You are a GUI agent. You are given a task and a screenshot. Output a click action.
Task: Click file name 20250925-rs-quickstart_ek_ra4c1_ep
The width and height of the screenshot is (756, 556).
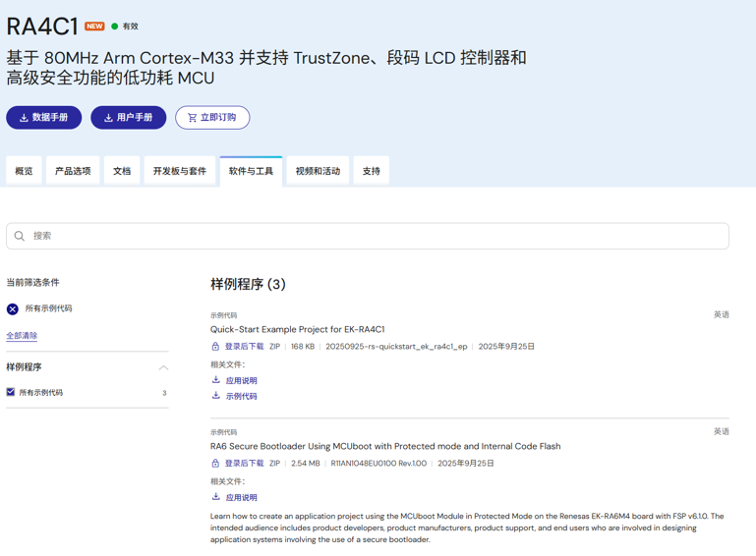[396, 347]
